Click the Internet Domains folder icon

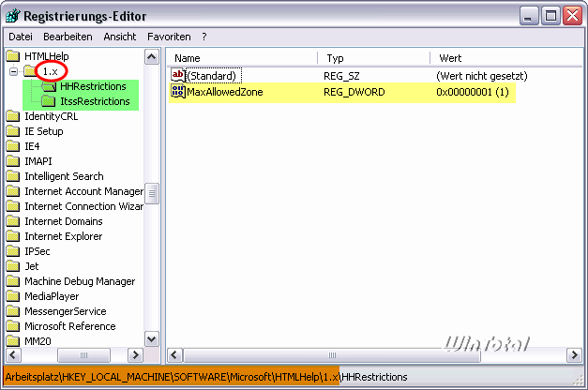[x=13, y=221]
